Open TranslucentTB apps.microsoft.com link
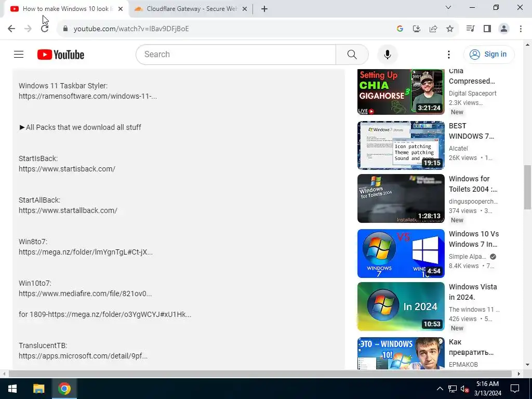The height and width of the screenshot is (399, 532). click(83, 356)
